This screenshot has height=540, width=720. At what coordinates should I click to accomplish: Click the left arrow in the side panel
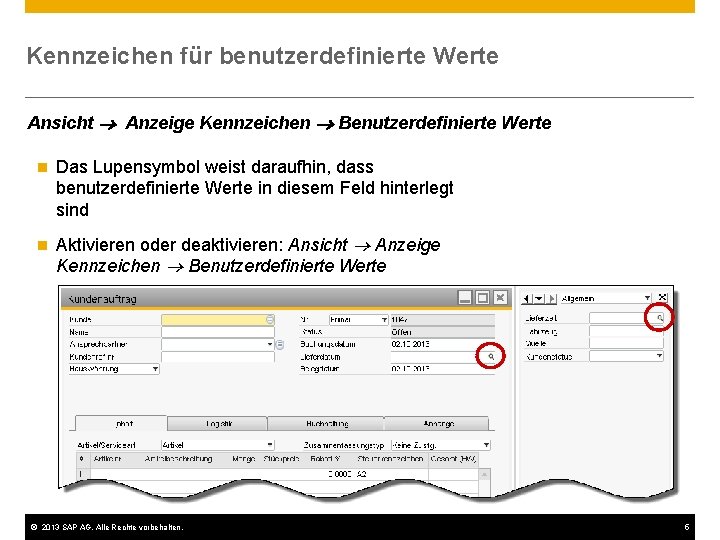[x=527, y=298]
